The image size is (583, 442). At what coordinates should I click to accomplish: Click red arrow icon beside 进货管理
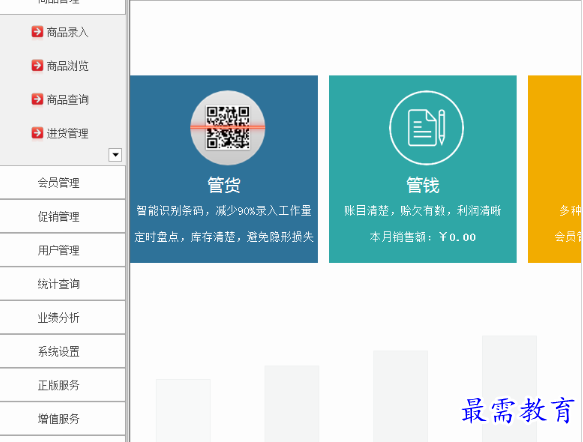tap(37, 133)
